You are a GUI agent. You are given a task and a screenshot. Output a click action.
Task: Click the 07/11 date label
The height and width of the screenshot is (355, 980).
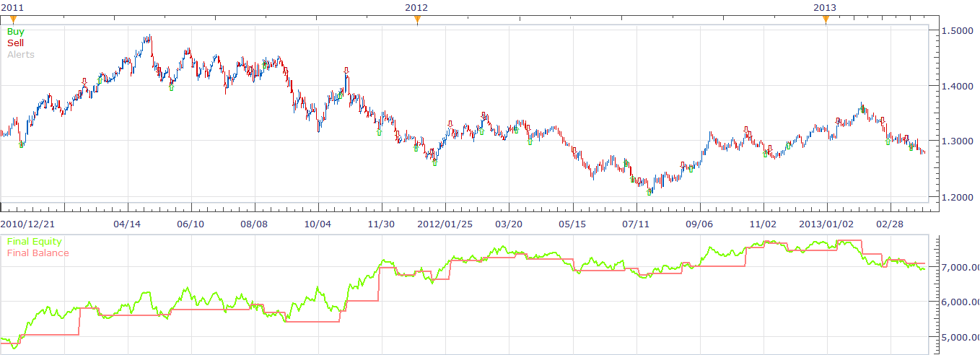[x=636, y=224]
